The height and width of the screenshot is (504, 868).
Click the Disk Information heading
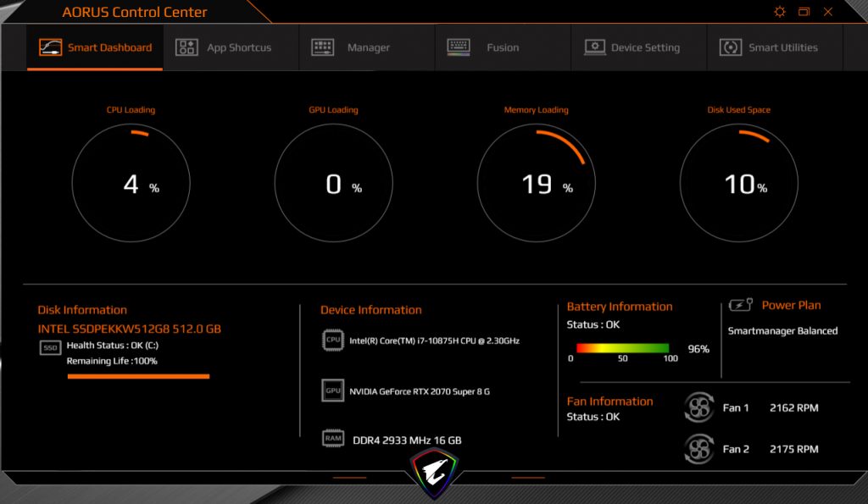coord(82,310)
